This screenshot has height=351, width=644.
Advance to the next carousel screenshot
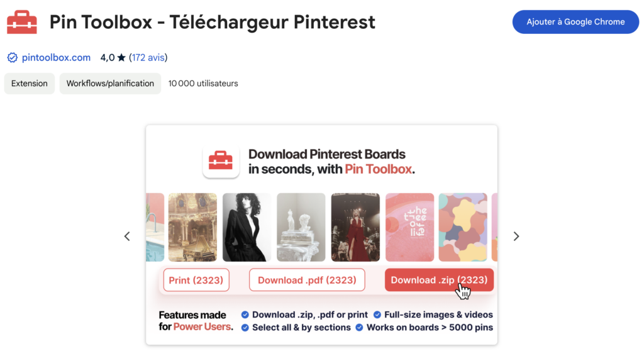516,237
